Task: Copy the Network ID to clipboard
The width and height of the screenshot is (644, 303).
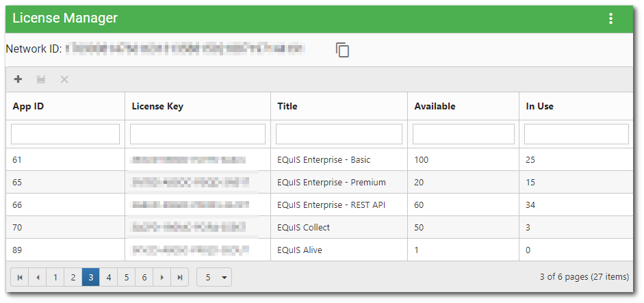Action: [342, 50]
